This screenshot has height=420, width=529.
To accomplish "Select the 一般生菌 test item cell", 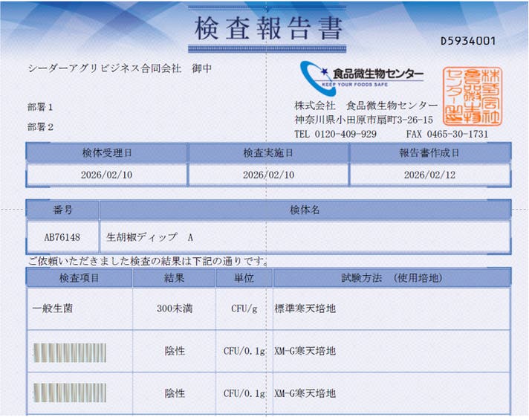I will [53, 308].
